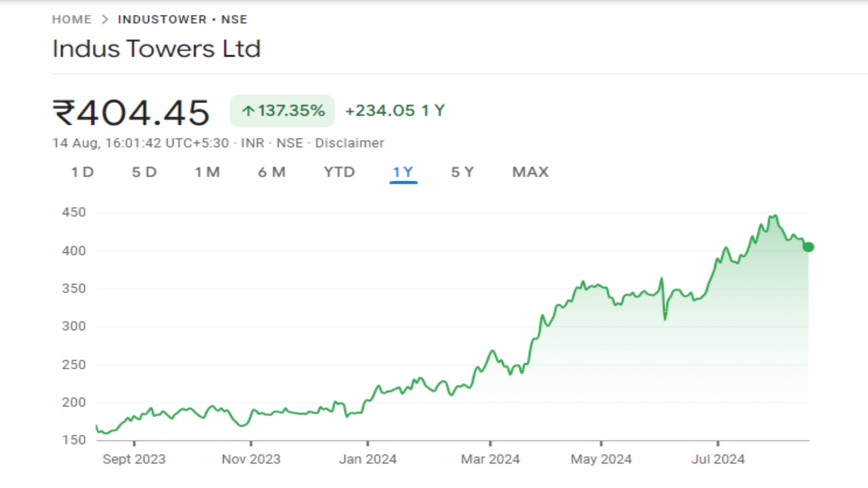868x488 pixels.
Task: Click the Indus Towers Ltd title
Action: tap(157, 49)
